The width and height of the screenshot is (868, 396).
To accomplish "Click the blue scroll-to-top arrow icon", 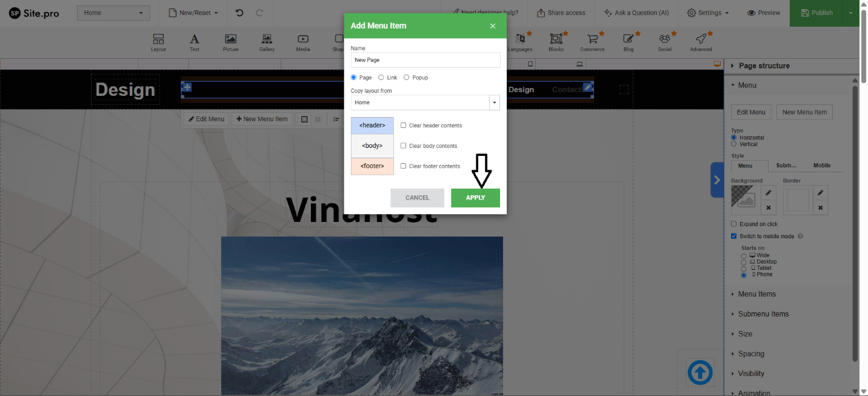I will pos(700,372).
